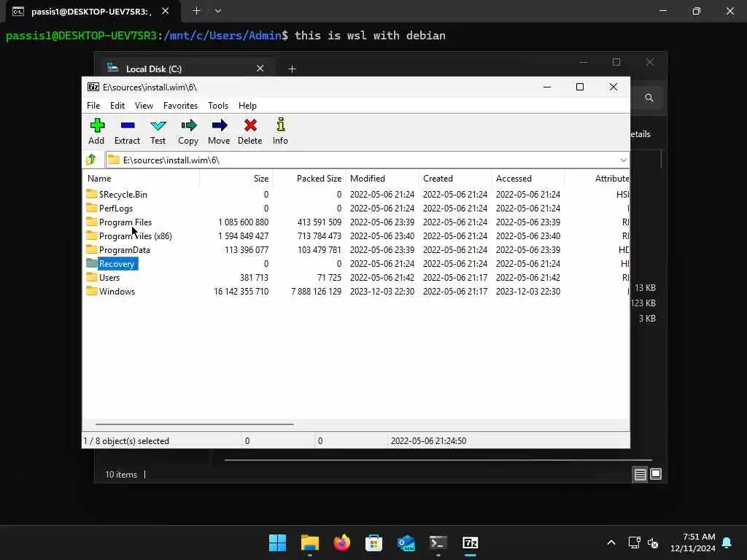Open File Explorer from the taskbar
Viewport: 747px width, 560px height.
[309, 542]
